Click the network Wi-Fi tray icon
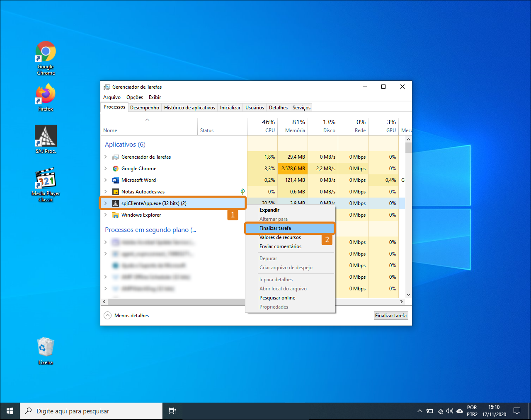Viewport: 531px width, 420px height. [x=440, y=411]
